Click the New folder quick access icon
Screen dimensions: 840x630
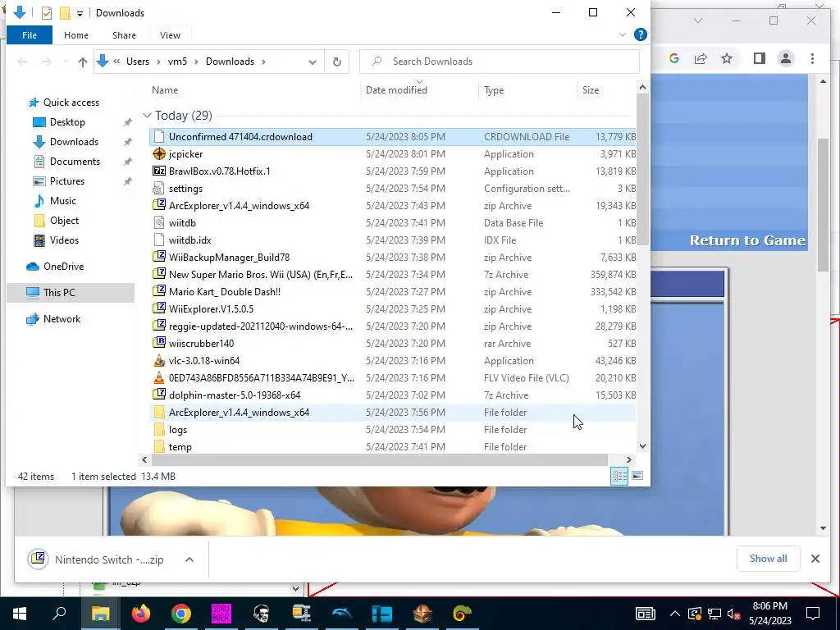click(65, 13)
